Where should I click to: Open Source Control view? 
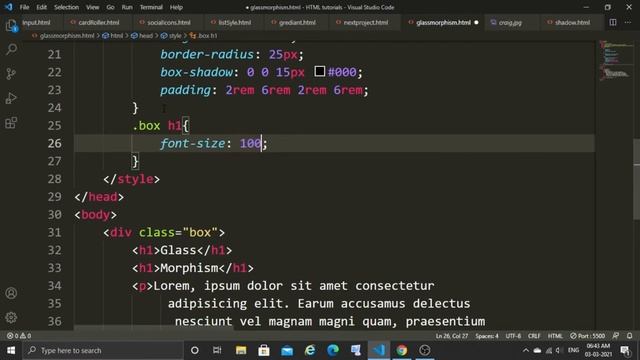(11, 74)
